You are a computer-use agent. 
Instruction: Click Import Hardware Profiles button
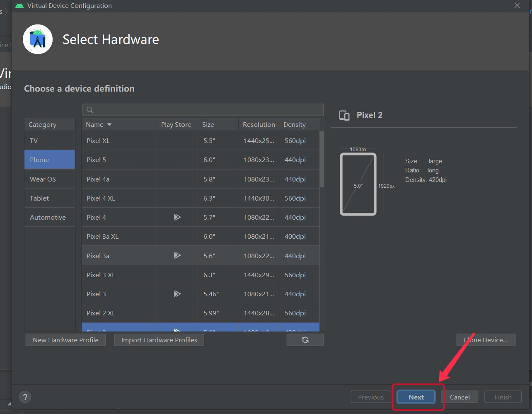[159, 340]
